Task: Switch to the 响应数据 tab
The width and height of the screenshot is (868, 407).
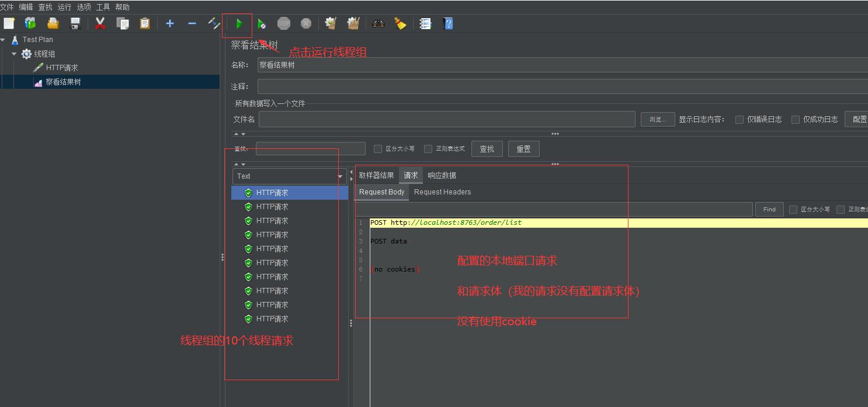Action: click(x=442, y=175)
